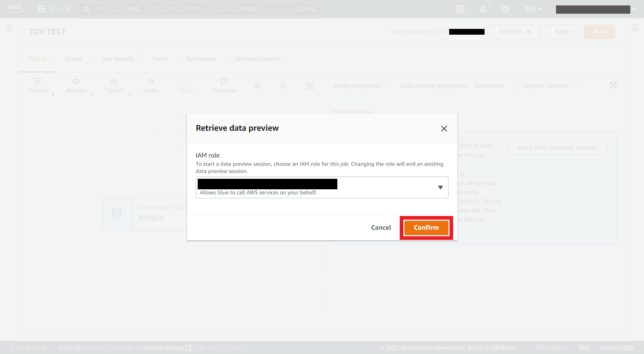This screenshot has width=644, height=354.
Task: Click the TDV TEST job title
Action: pyautogui.click(x=47, y=32)
